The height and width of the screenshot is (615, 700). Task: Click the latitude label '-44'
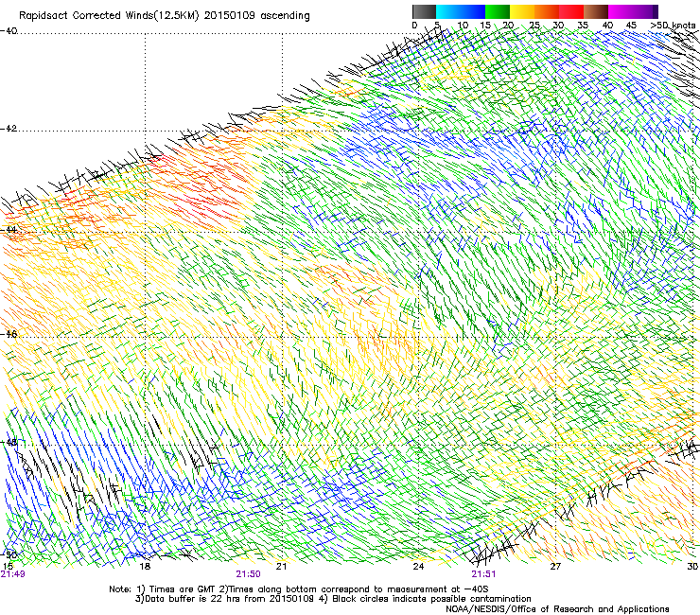coord(9,230)
